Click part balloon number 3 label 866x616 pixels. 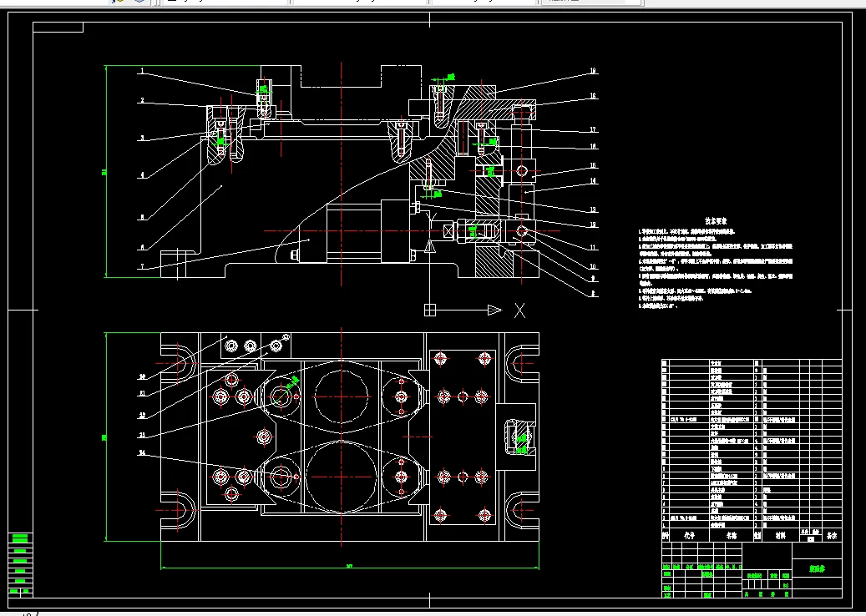[x=142, y=138]
